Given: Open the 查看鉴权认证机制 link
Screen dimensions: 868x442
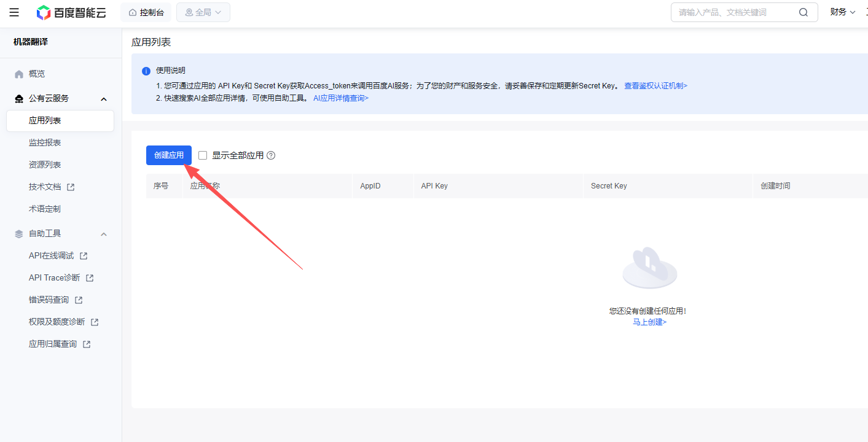Looking at the screenshot, I should 655,86.
